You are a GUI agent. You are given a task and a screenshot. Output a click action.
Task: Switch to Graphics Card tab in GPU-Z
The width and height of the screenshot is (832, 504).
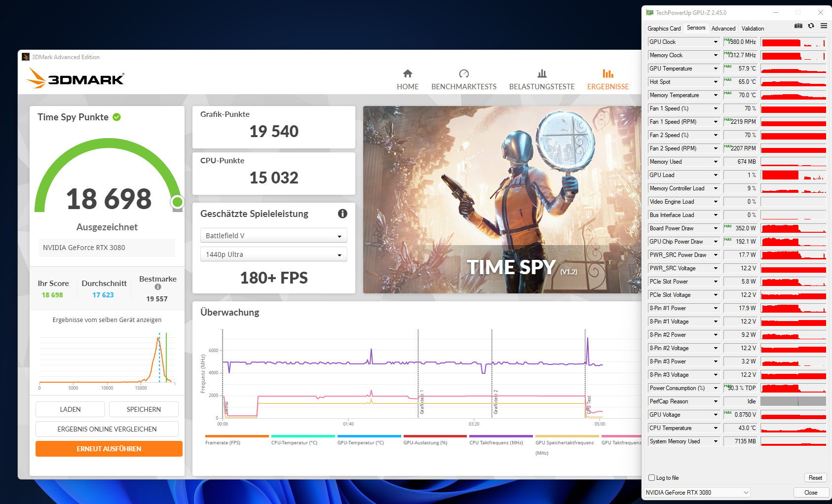point(664,29)
